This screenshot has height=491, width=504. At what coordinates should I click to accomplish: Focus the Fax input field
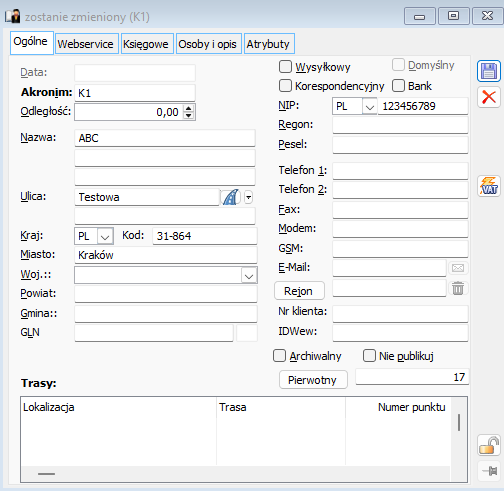[x=400, y=210]
